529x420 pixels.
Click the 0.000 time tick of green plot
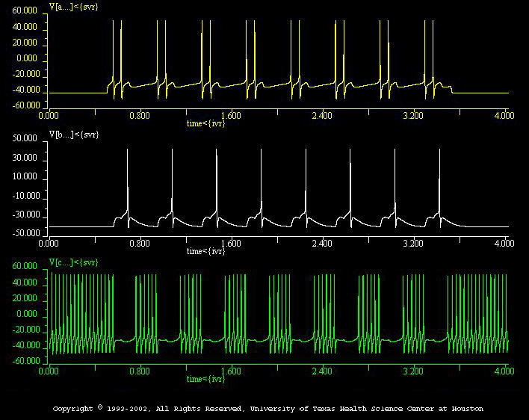coord(49,371)
